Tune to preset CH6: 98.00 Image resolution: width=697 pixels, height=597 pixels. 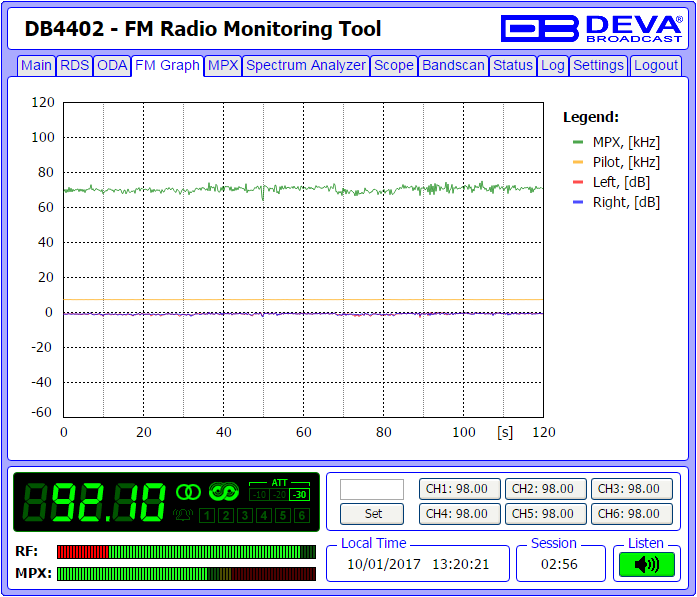point(632,514)
